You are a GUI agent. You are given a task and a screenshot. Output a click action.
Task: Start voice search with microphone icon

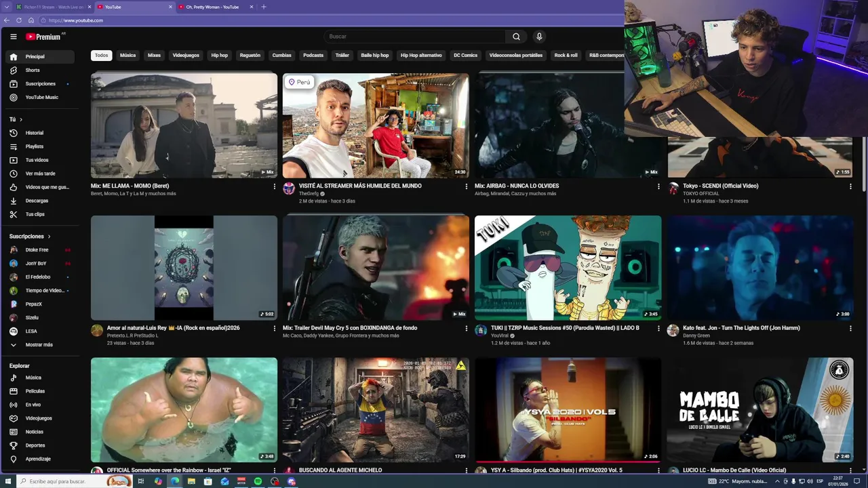pos(539,37)
